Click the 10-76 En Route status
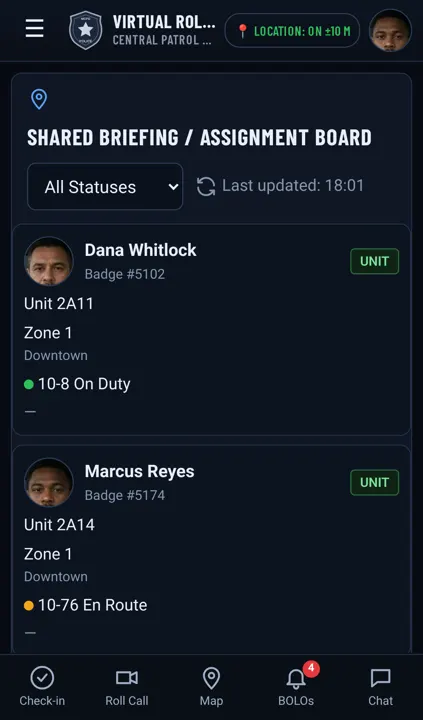 85,605
